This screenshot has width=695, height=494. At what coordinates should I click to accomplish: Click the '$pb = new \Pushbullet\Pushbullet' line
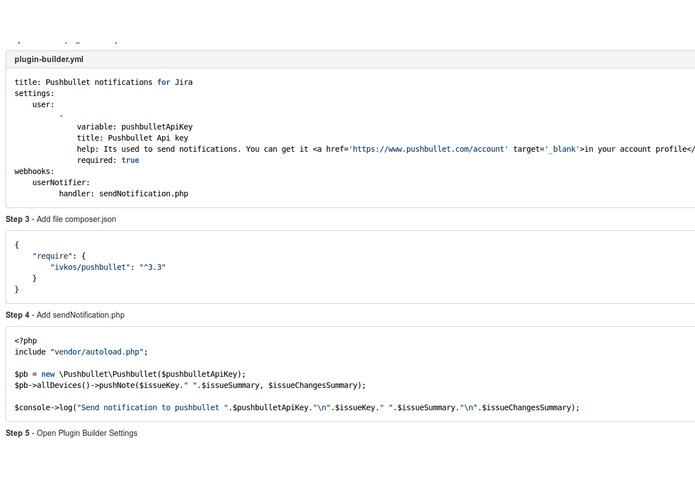click(130, 374)
